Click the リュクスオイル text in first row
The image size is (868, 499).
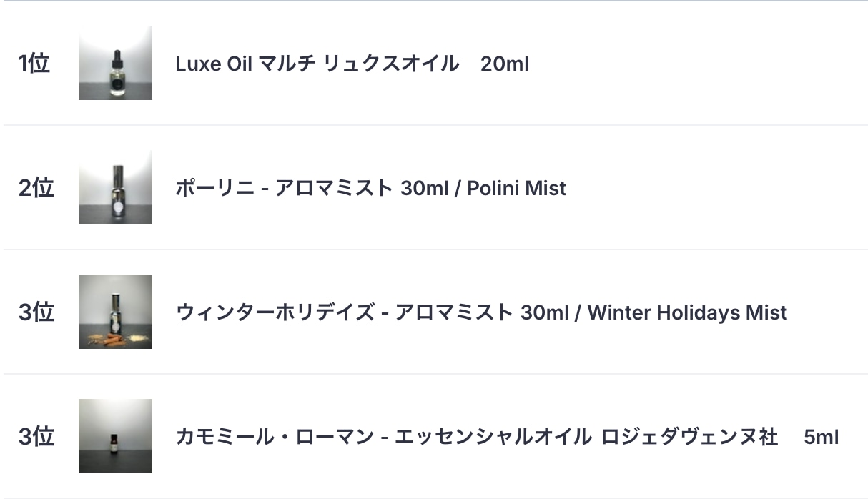tap(391, 64)
